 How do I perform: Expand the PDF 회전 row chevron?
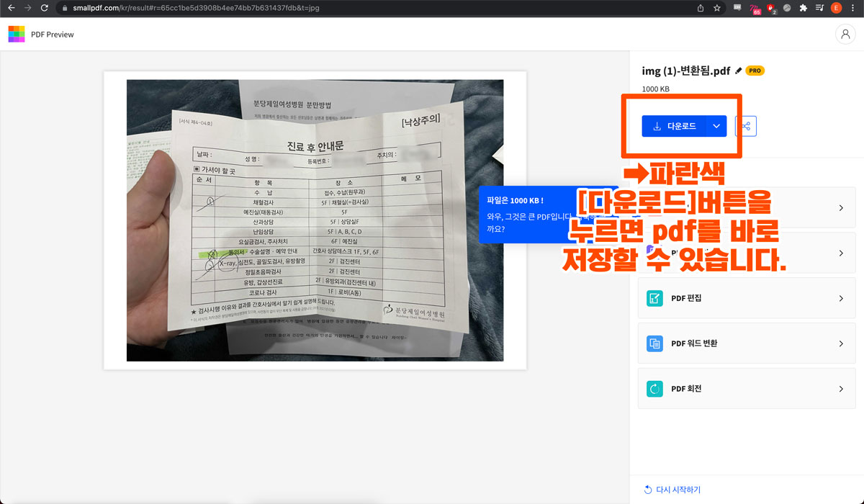point(841,389)
